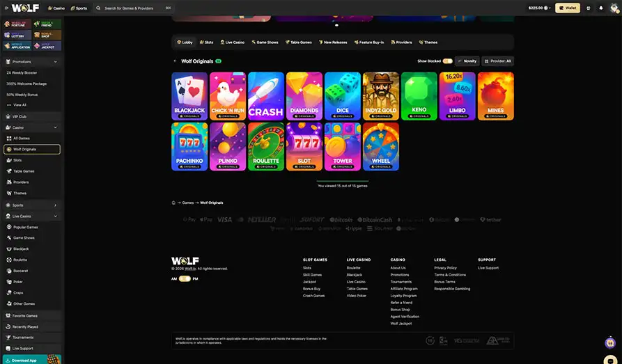
Task: Open the Wheel of Fortune promo tile
Action: coord(17,24)
